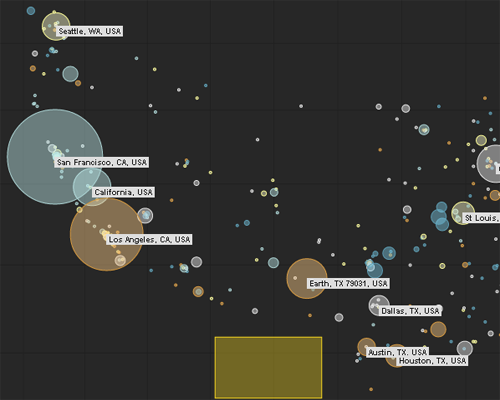Click the St Louis label
This screenshot has width=500, height=400.
(x=482, y=218)
